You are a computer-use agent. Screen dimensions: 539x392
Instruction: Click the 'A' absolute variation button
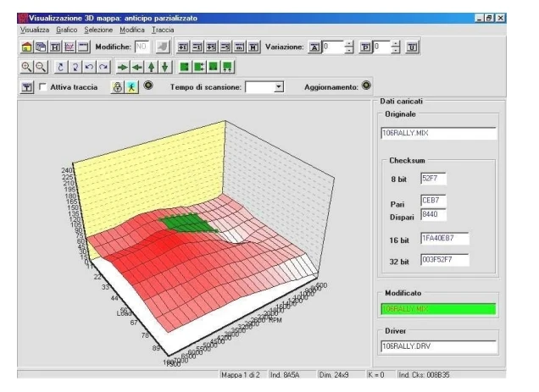pos(314,47)
